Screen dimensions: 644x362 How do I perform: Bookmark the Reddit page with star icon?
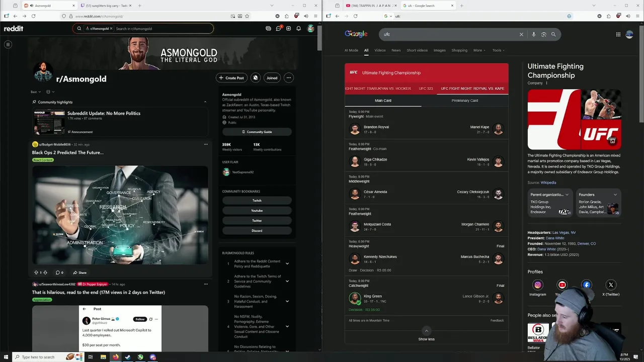(247, 16)
